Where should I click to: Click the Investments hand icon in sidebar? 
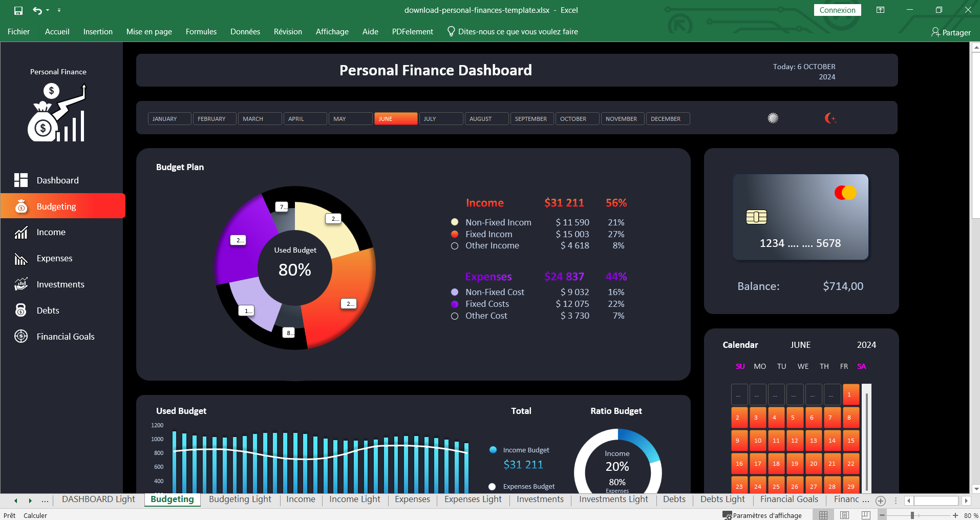(21, 284)
